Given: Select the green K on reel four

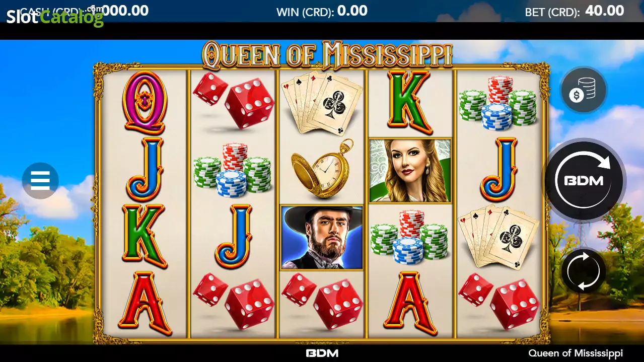Looking at the screenshot, I should coord(410,103).
